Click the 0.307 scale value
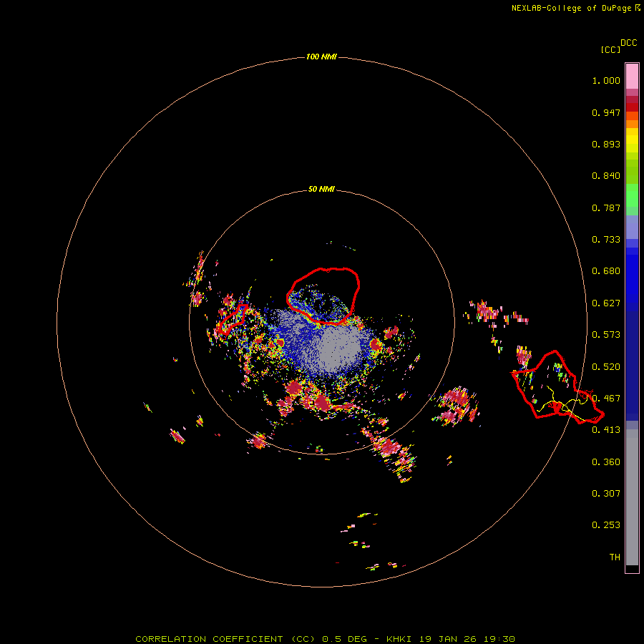Viewport: 644px width, 644px height. [x=606, y=494]
